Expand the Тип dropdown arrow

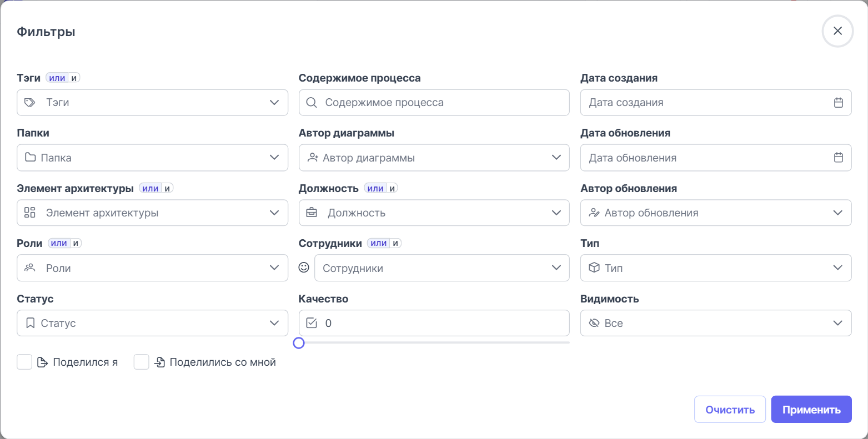pyautogui.click(x=838, y=268)
